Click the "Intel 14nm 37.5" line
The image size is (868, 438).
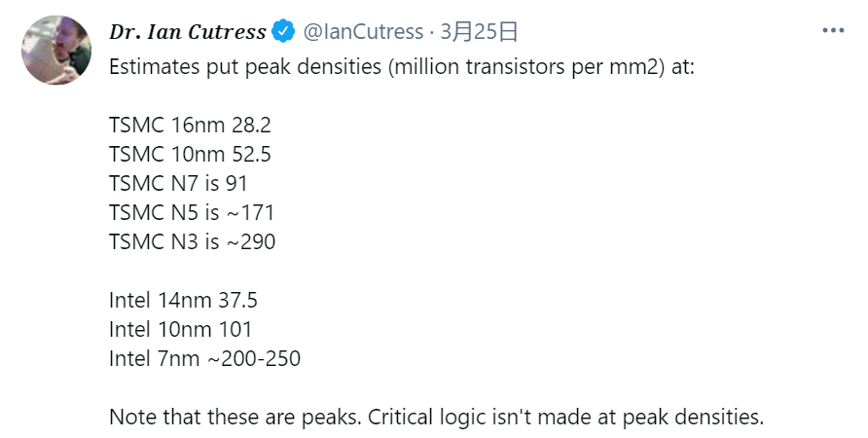pyautogui.click(x=183, y=300)
